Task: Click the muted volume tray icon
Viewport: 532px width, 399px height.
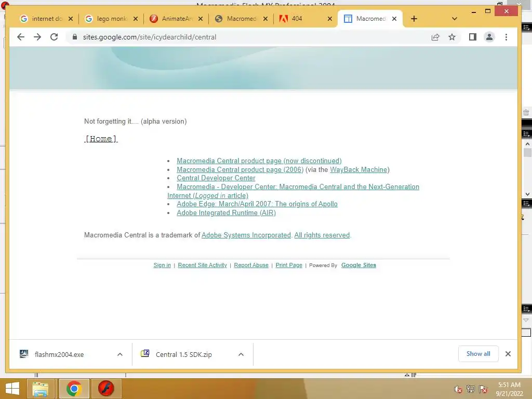Action: click(x=458, y=389)
